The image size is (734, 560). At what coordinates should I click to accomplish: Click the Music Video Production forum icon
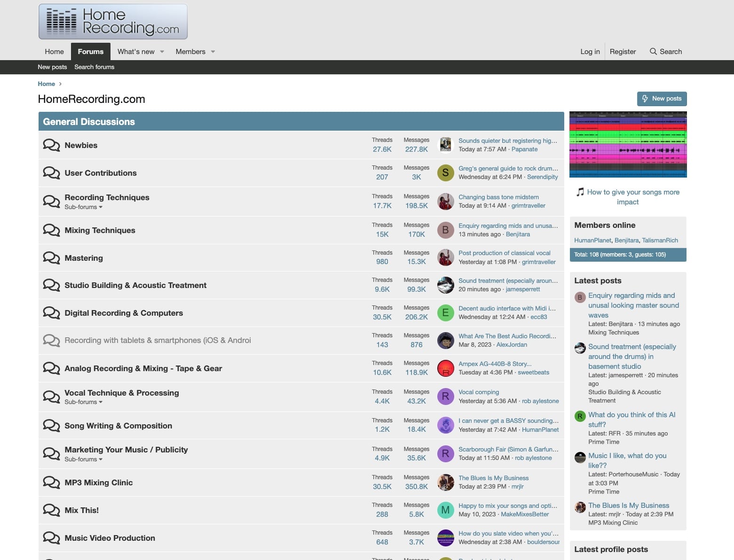[x=51, y=537]
